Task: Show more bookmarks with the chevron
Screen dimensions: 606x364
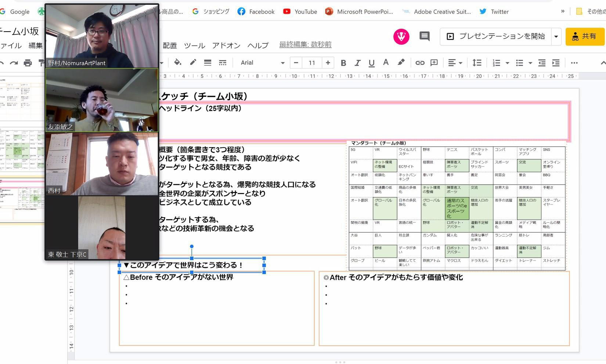Action: tap(563, 11)
